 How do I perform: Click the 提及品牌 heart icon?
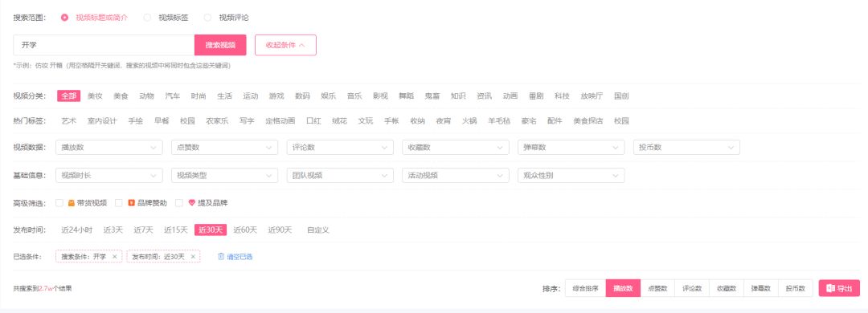point(192,203)
